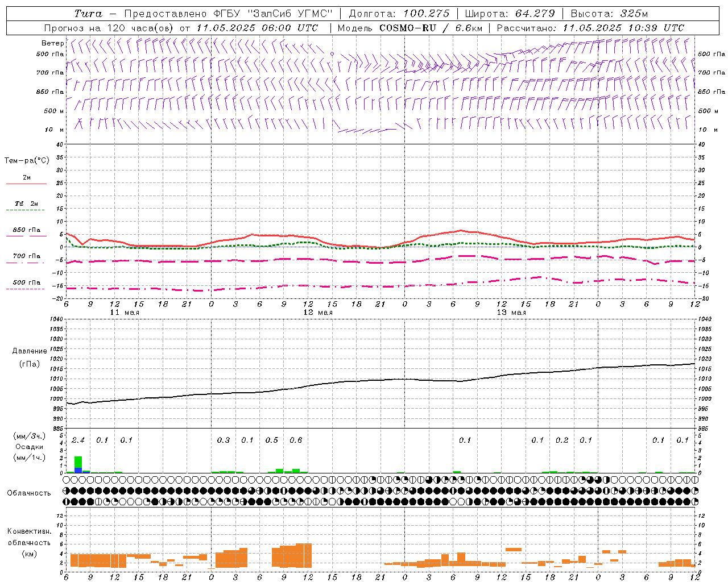
Task: Click the precipitation total "0.5"
Action: (272, 440)
